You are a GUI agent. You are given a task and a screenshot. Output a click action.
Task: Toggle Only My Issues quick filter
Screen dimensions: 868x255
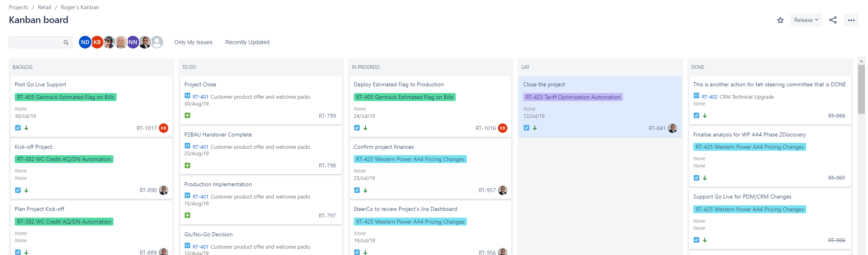(193, 42)
